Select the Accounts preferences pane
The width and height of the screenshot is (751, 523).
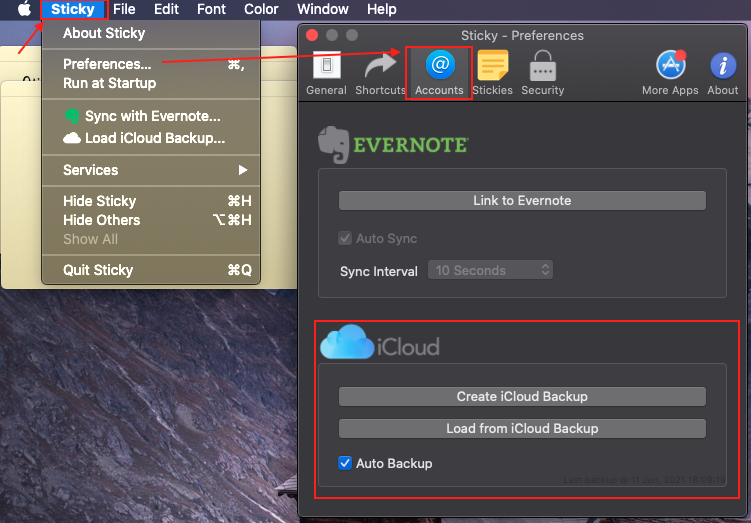439,73
